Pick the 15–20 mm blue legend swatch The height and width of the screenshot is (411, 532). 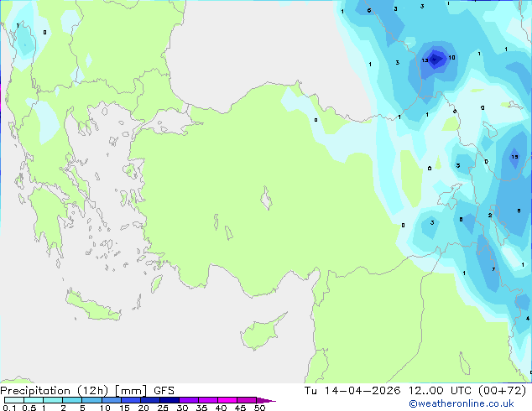(131, 400)
